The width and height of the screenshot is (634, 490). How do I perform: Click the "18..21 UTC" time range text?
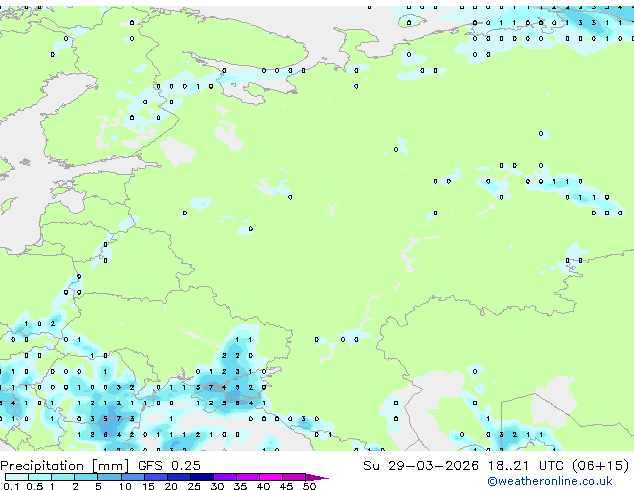(526, 466)
